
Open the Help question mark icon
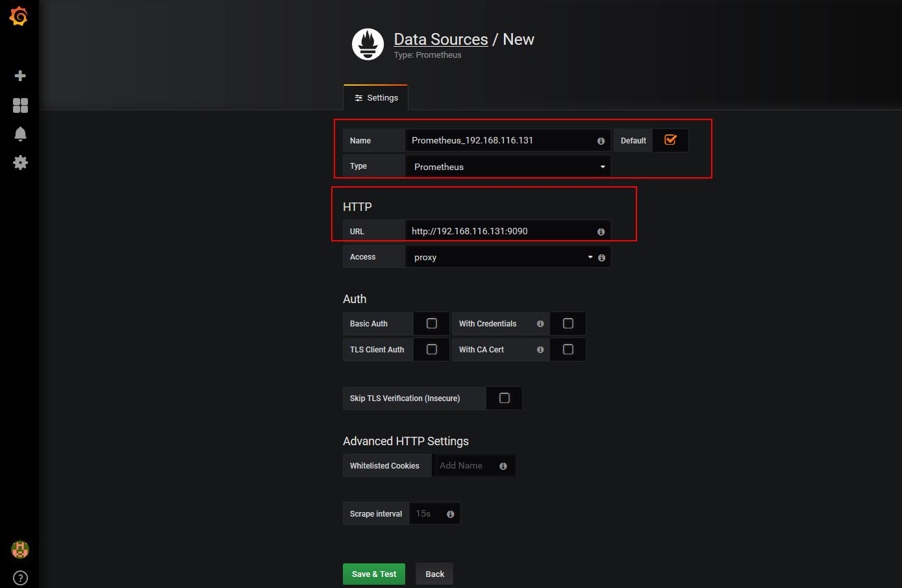point(20,578)
